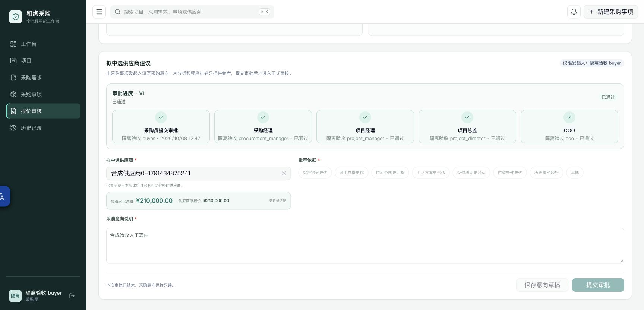The width and height of the screenshot is (644, 310).
Task: Click logout icon beside user name
Action: pyautogui.click(x=72, y=296)
